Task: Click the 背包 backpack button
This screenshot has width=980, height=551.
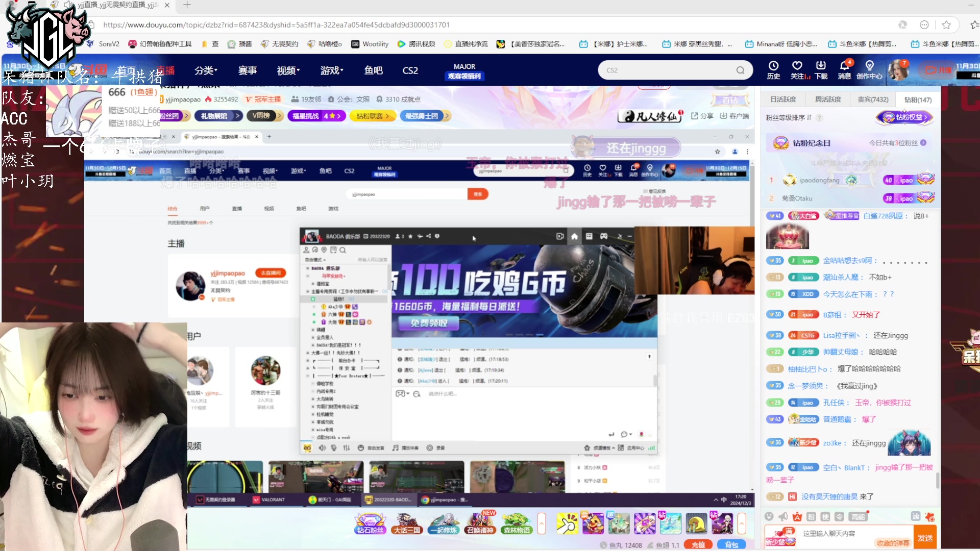Action: (x=731, y=544)
